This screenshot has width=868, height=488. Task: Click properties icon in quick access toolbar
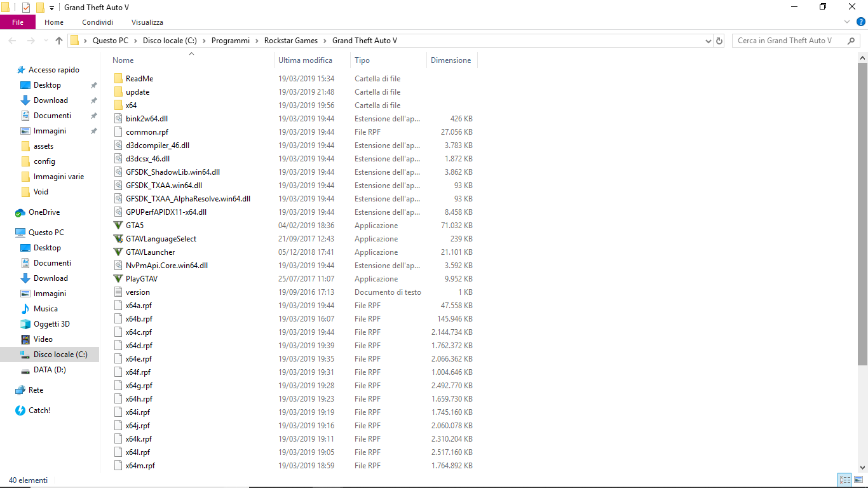coord(26,8)
